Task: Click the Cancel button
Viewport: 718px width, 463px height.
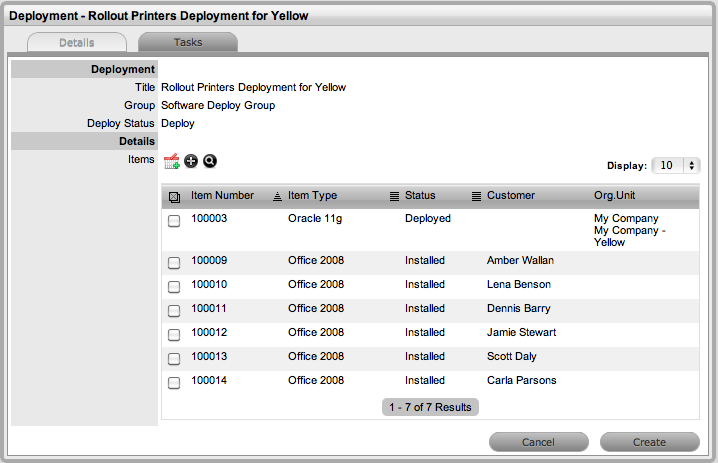Action: pos(538,442)
